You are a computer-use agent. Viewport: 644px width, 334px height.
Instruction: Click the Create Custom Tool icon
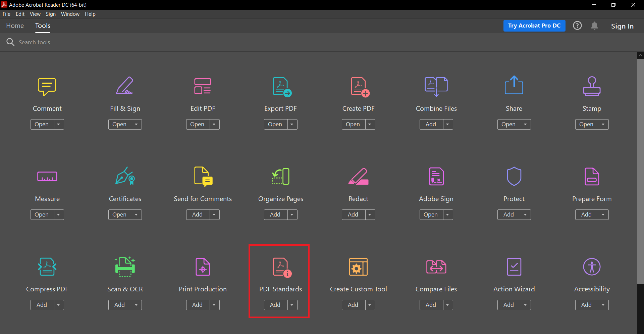(358, 267)
